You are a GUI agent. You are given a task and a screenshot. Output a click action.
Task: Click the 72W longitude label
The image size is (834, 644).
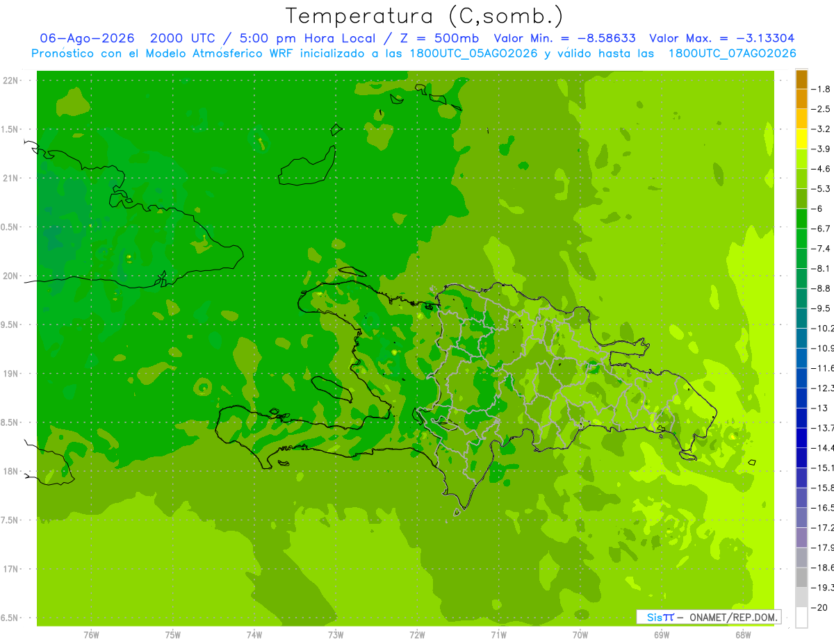[417, 634]
